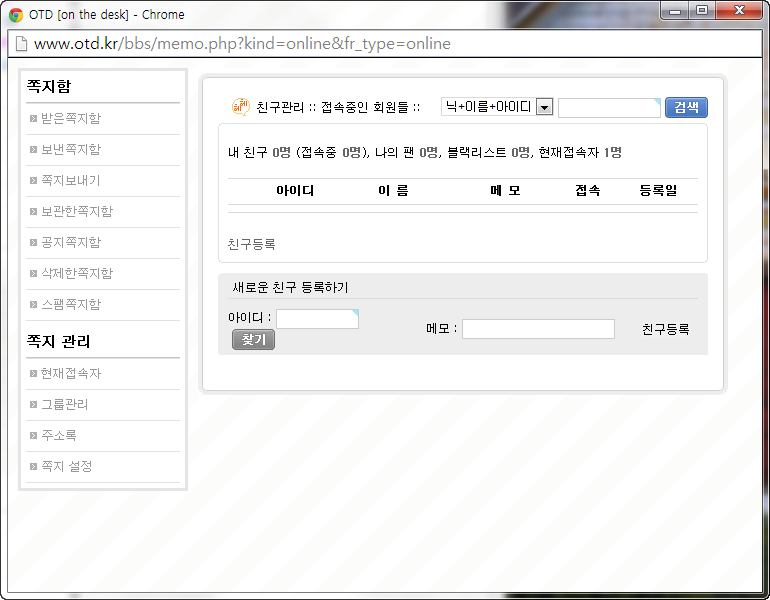This screenshot has height=600, width=770.
Task: Click the 메 모 column header
Action: click(505, 191)
